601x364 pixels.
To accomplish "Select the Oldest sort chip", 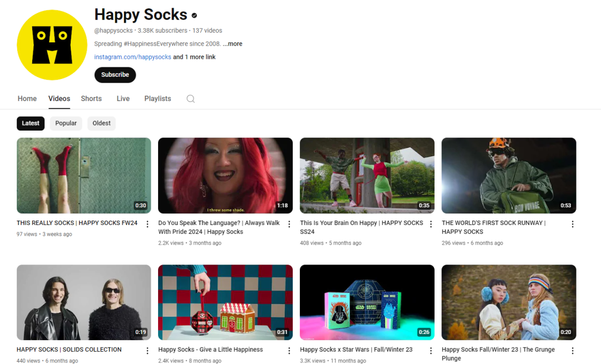I will click(102, 123).
